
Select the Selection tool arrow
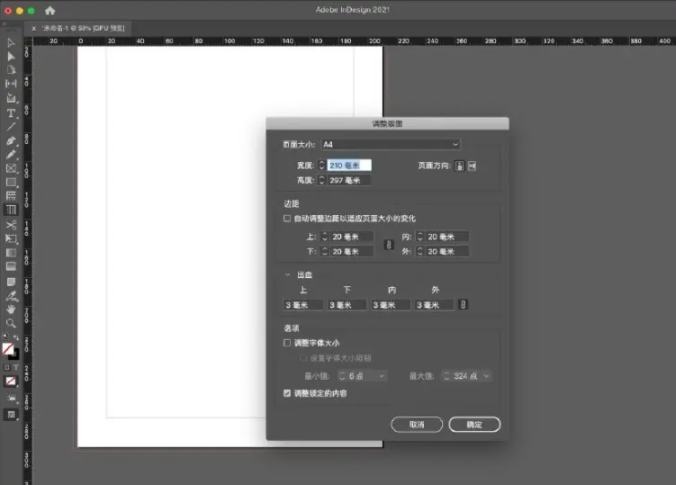[11, 43]
